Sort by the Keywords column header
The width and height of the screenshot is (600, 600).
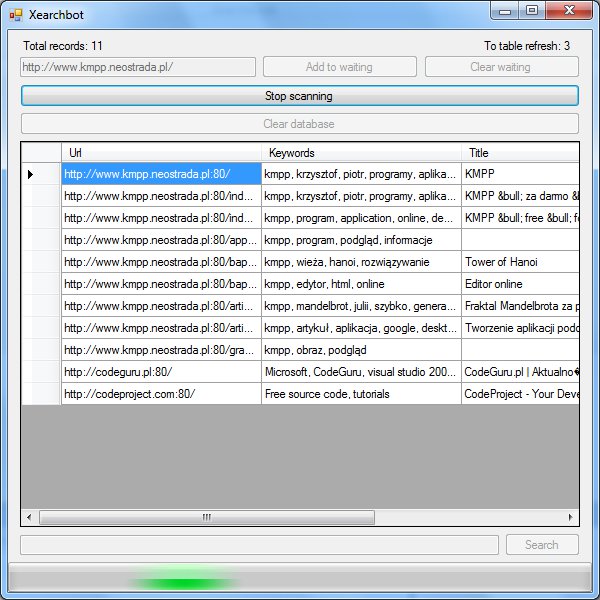361,153
